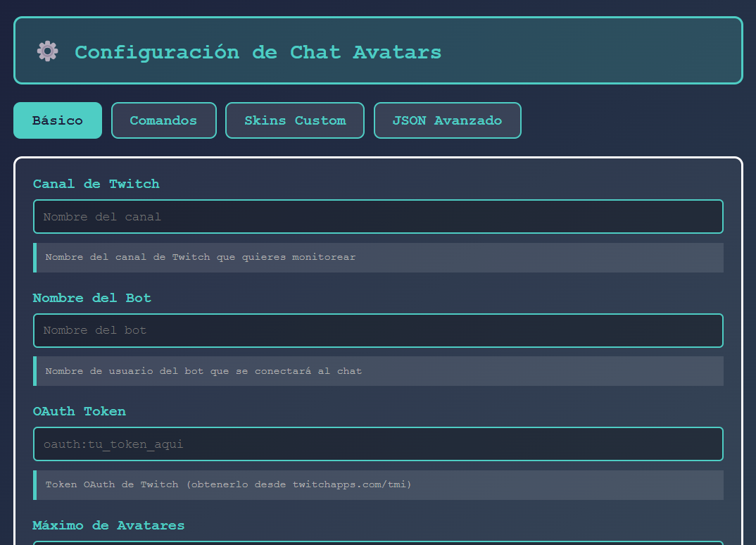Click the Configuración de Chat Avatars title

click(258, 52)
